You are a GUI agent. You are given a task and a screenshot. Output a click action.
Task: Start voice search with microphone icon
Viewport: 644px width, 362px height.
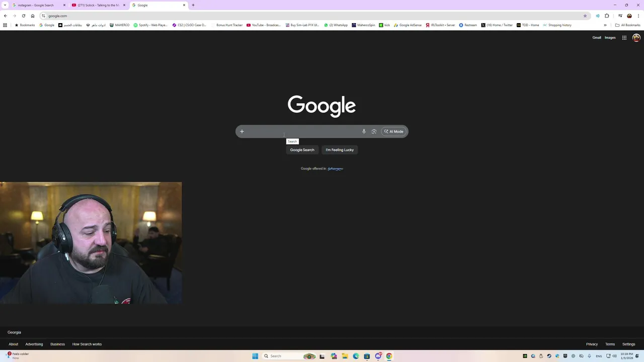[x=364, y=132]
